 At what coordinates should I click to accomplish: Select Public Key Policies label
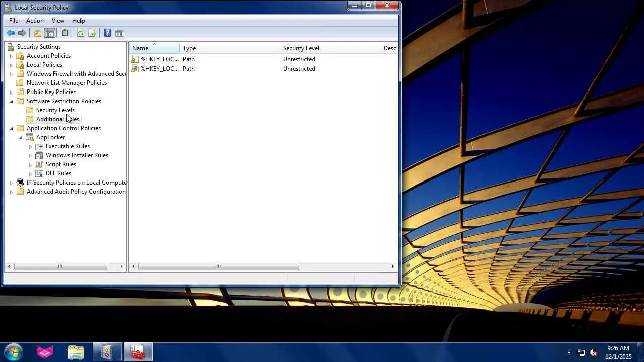pyautogui.click(x=51, y=92)
